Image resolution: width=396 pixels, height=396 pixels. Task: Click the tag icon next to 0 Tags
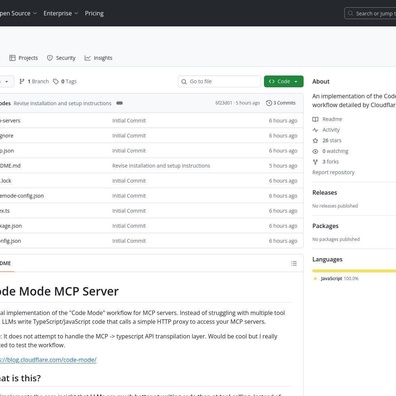56,81
